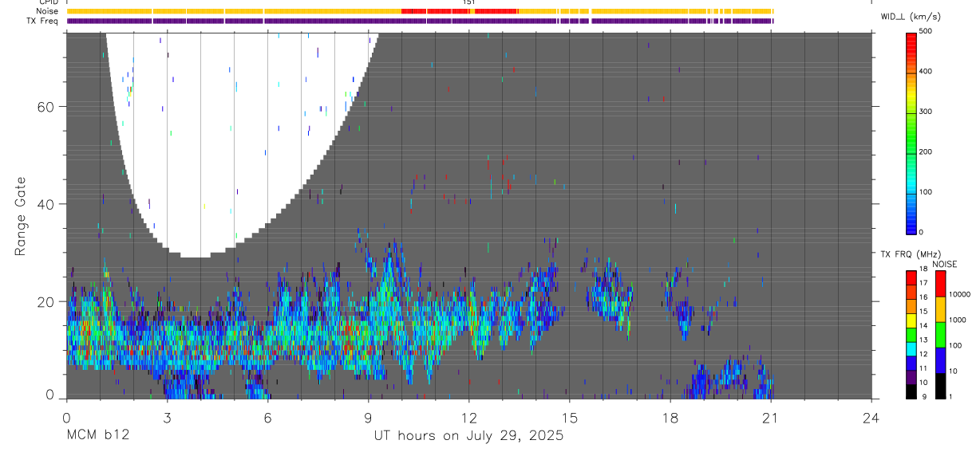
Task: Click the 'Range Gate' y-axis title
Action: (20, 217)
